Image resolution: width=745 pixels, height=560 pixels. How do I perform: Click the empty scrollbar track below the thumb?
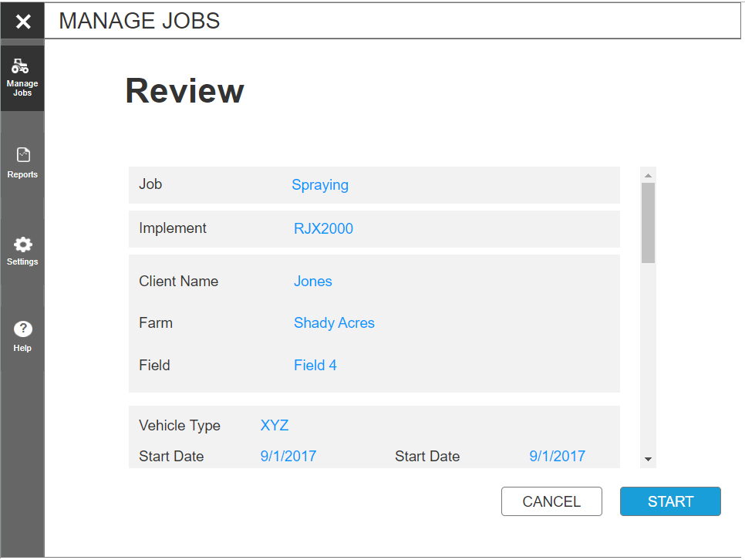point(648,355)
